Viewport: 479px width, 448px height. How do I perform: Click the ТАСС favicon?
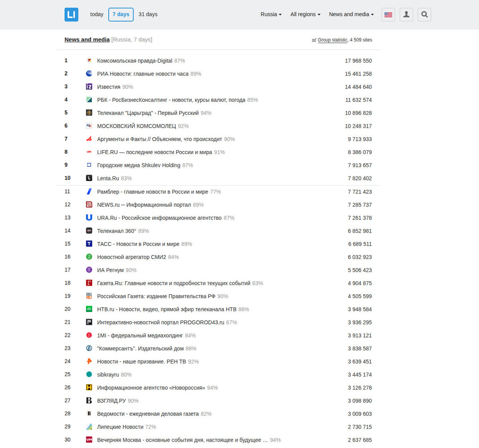pyautogui.click(x=89, y=244)
